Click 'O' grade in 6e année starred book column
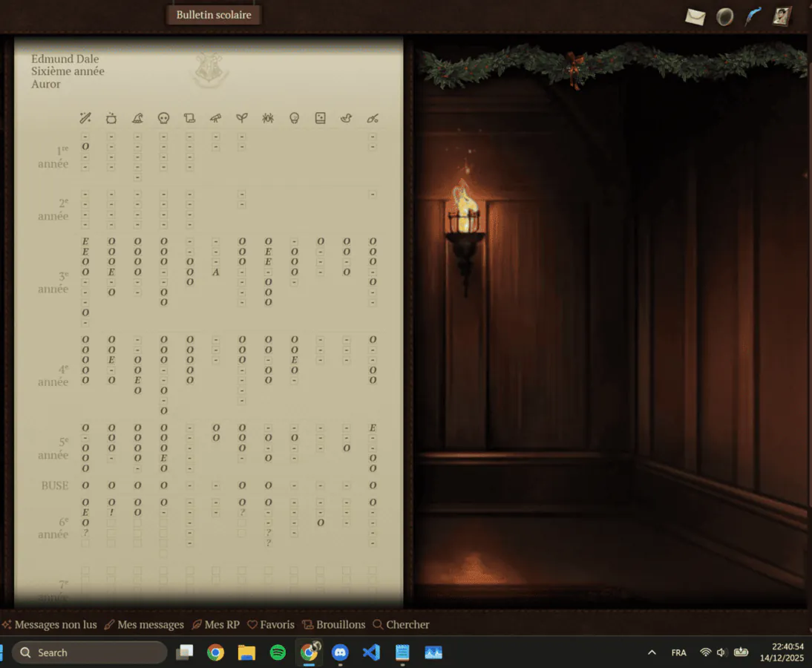The width and height of the screenshot is (812, 668). [321, 523]
